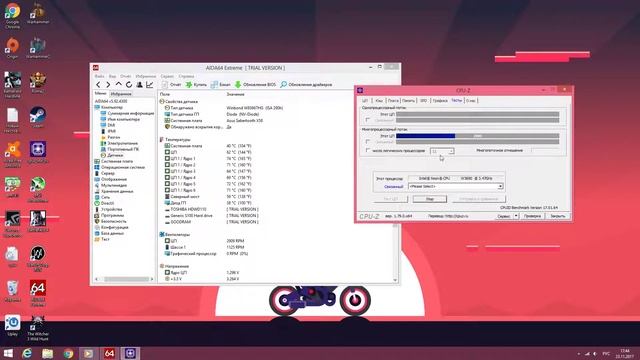Switch to ЦП tab in CPU-Z
640x360 pixels.
(x=365, y=100)
